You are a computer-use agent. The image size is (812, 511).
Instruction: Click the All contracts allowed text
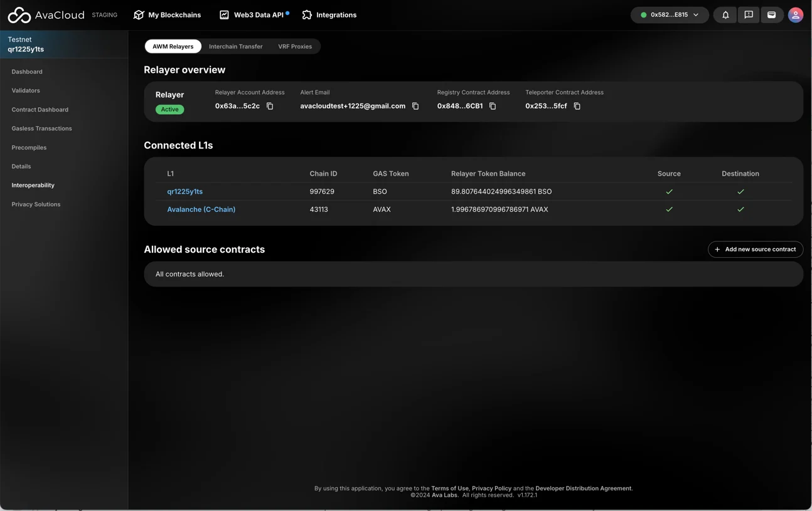point(190,274)
